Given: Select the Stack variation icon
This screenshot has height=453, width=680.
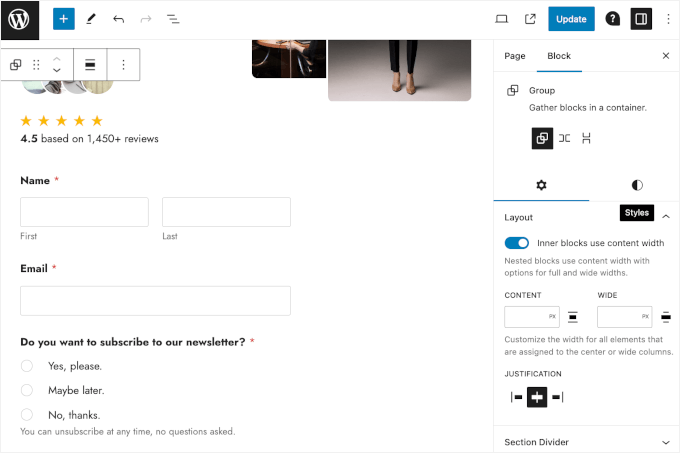Looking at the screenshot, I should [x=586, y=138].
